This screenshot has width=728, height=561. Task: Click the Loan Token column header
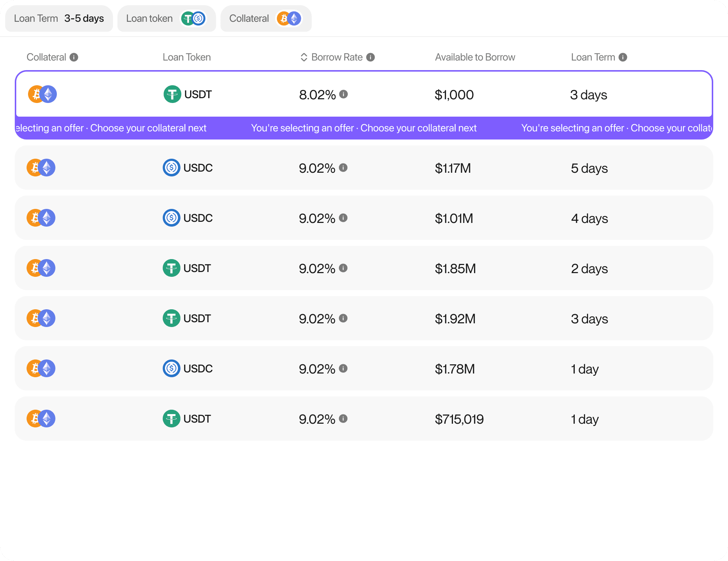(187, 57)
